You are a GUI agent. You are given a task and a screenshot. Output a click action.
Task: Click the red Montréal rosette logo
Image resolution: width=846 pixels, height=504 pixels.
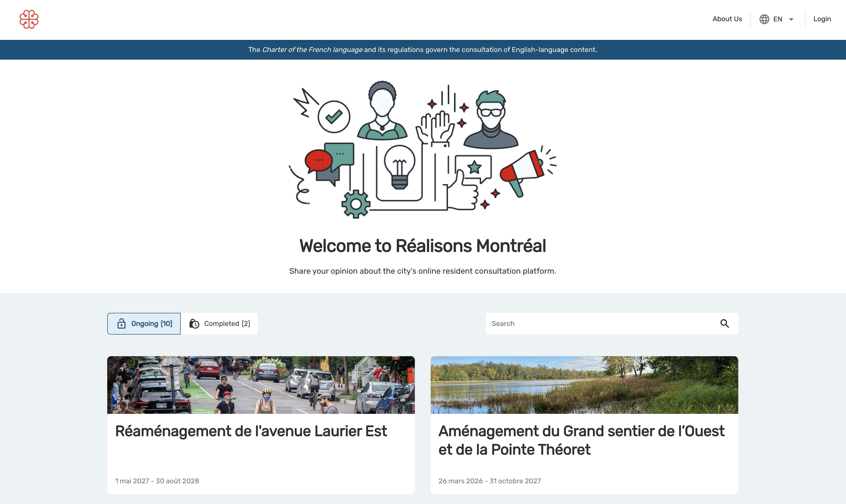29,19
